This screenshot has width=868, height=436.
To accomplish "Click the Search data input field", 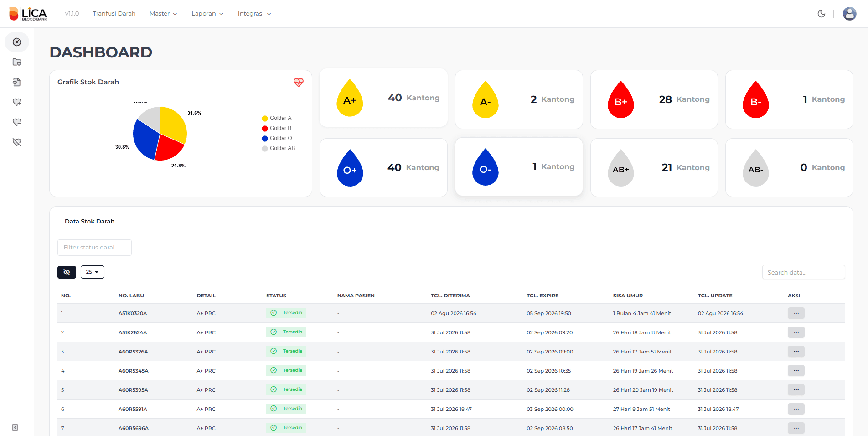I will tap(803, 272).
